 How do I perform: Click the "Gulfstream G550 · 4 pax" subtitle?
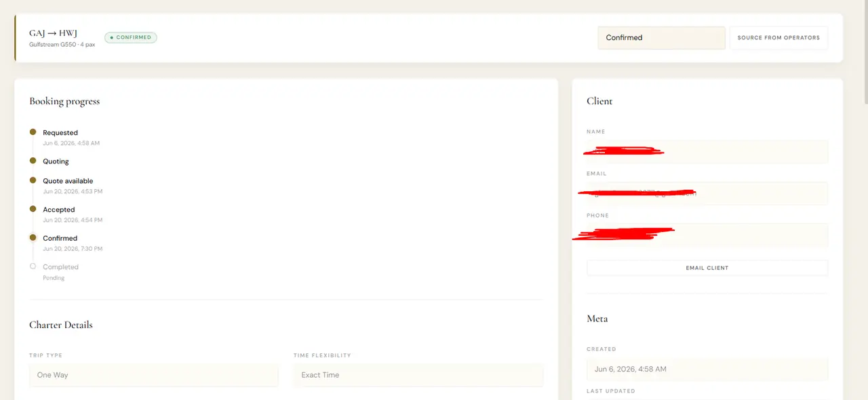click(x=62, y=45)
